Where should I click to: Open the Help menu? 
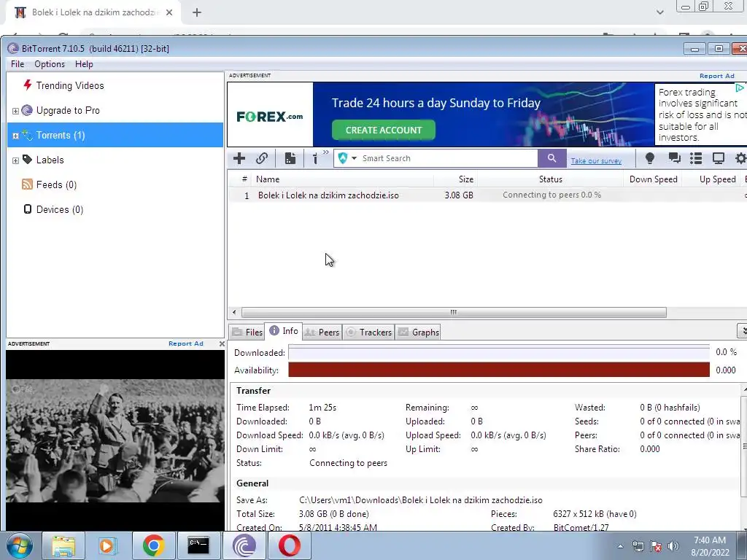coord(84,64)
